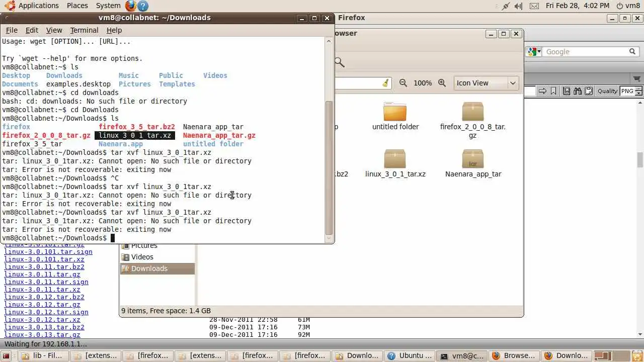Click the Google search field in Firefox
Viewport: 644px width, 362px height.
click(585, 52)
